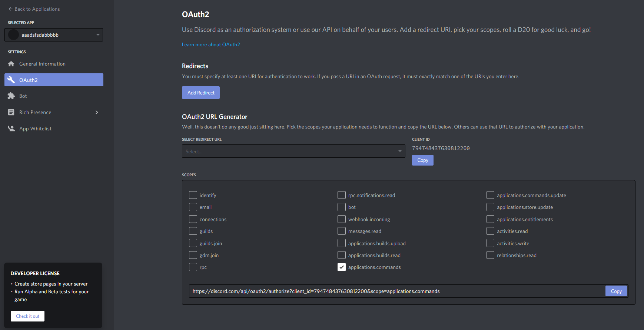This screenshot has width=644, height=330.
Task: Click the aaadsfsdabbbbb app avatar
Action: pos(14,35)
